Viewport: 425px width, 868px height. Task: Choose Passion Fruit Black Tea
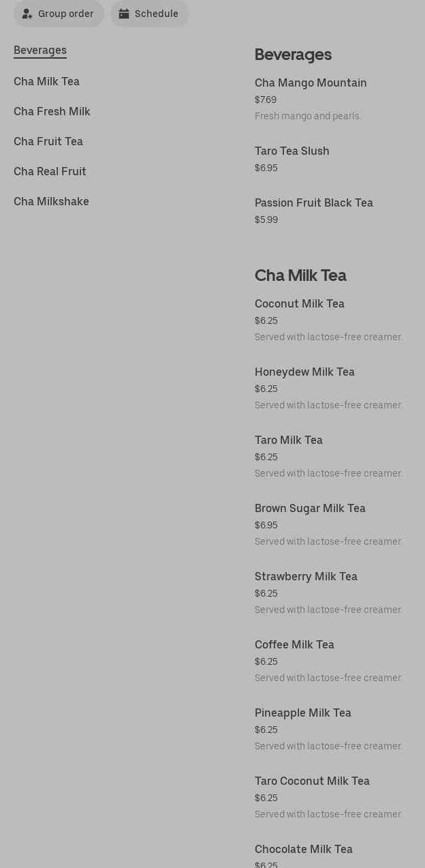(314, 203)
